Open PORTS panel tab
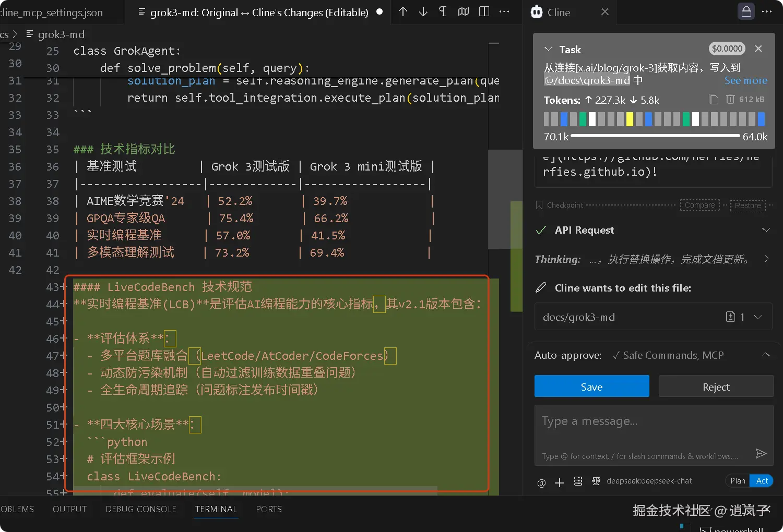This screenshot has height=532, width=783. 269,509
